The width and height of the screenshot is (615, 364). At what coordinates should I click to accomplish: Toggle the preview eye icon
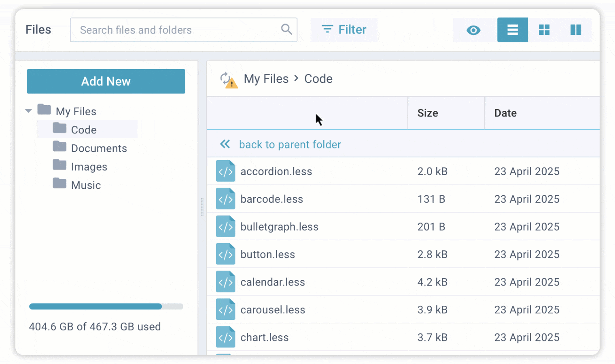pos(473,30)
